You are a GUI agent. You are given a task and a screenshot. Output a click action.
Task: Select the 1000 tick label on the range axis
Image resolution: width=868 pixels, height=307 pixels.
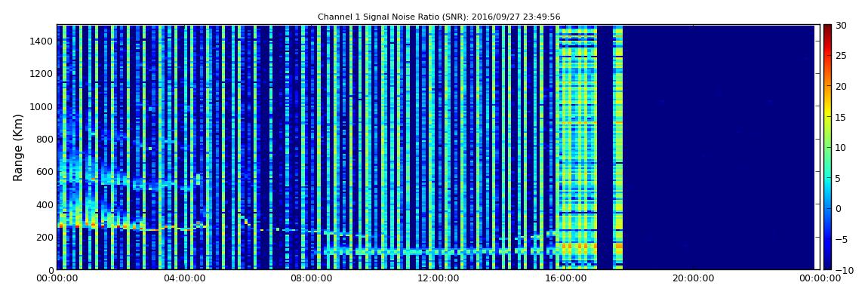[x=42, y=106]
